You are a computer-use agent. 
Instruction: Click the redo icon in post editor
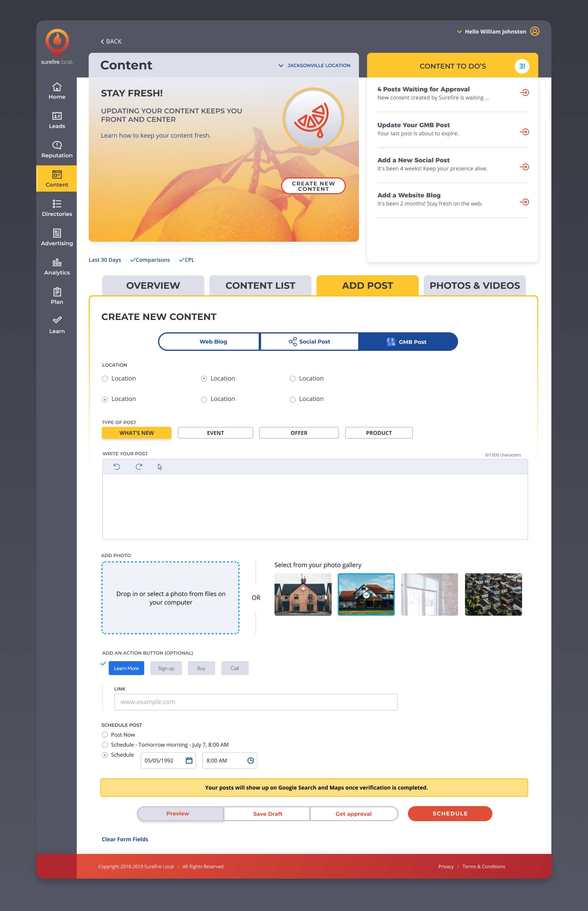(x=139, y=466)
